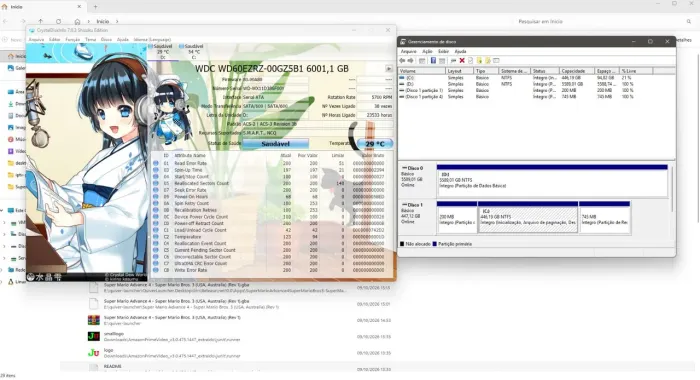The width and height of the screenshot is (700, 380).
Task: Click rightmost Disk Management toolbar icon
Action: [496, 61]
